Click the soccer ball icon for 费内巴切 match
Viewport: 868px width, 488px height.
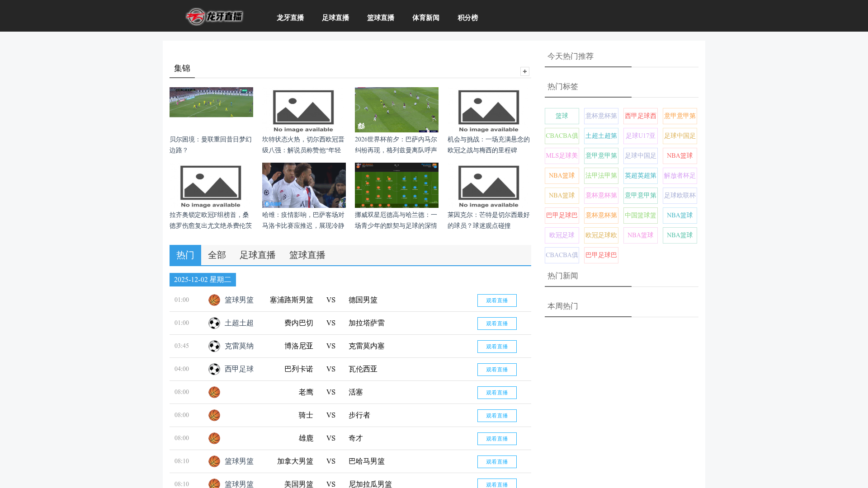[x=214, y=323]
